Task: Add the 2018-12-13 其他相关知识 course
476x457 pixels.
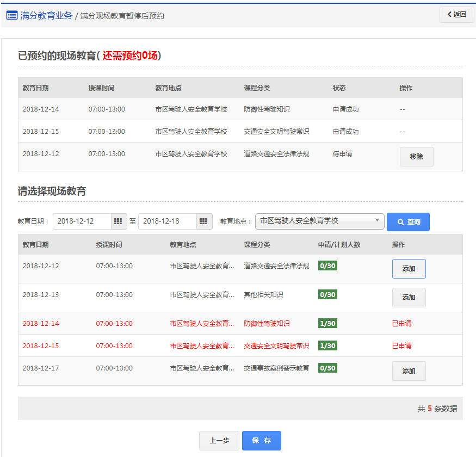Action: 409,298
